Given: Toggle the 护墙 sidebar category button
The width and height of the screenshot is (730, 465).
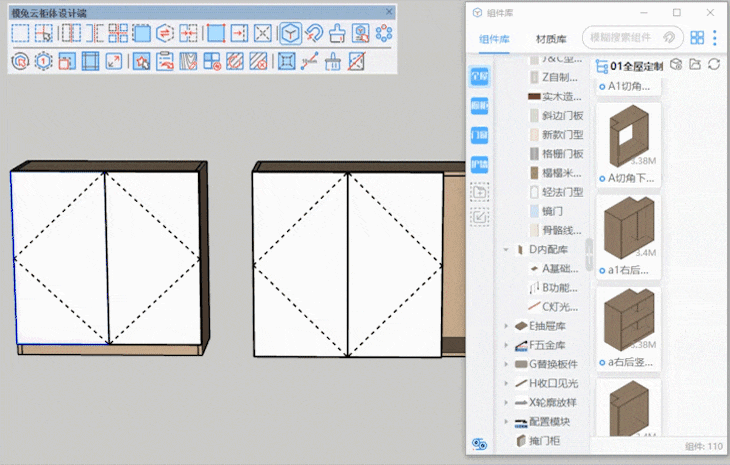Looking at the screenshot, I should pos(480,164).
